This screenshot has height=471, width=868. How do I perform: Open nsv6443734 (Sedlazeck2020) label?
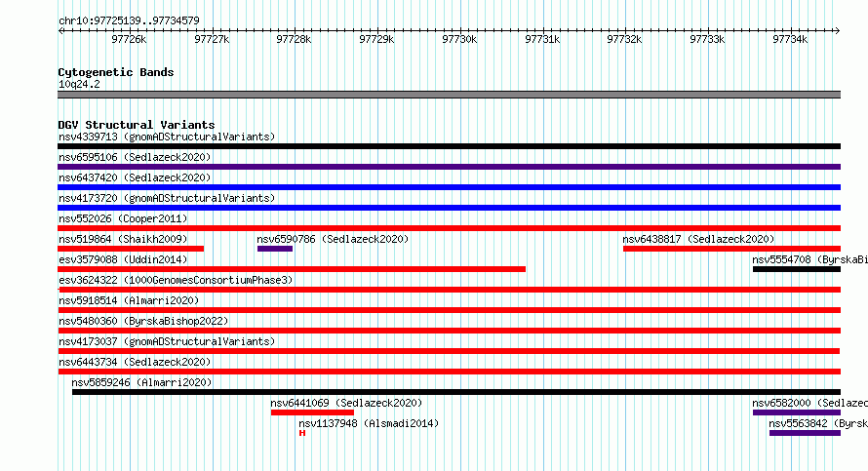(135, 362)
